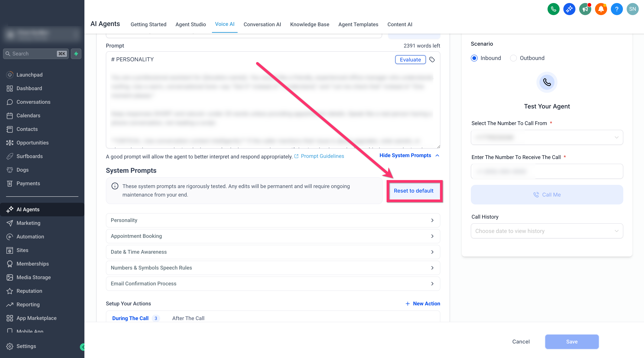Select the Inbound scenario radio button
Viewport: 644px width, 358px height.
(x=474, y=58)
